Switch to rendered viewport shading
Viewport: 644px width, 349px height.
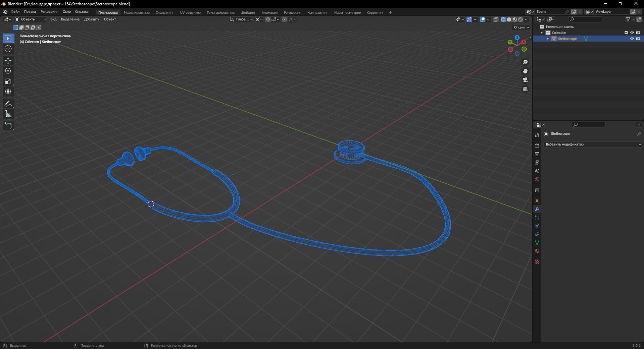(x=521, y=19)
